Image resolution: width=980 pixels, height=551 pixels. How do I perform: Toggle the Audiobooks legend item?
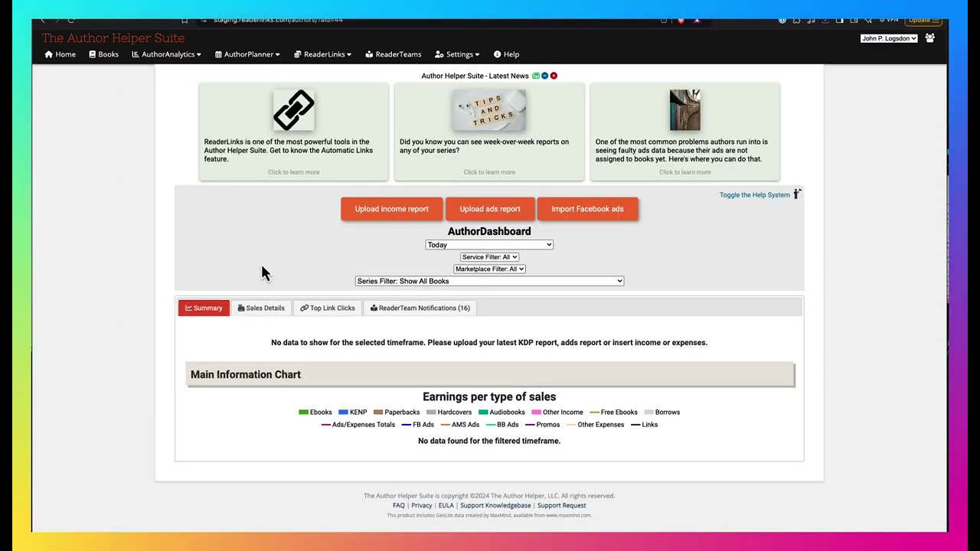click(x=501, y=412)
